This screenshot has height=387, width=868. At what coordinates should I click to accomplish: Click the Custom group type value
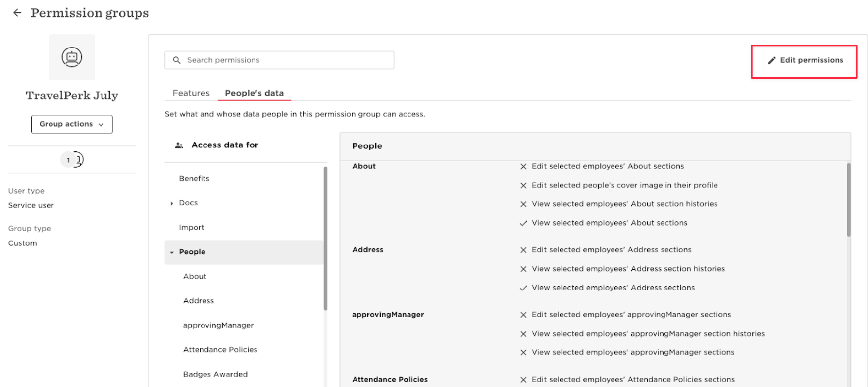pos(23,243)
